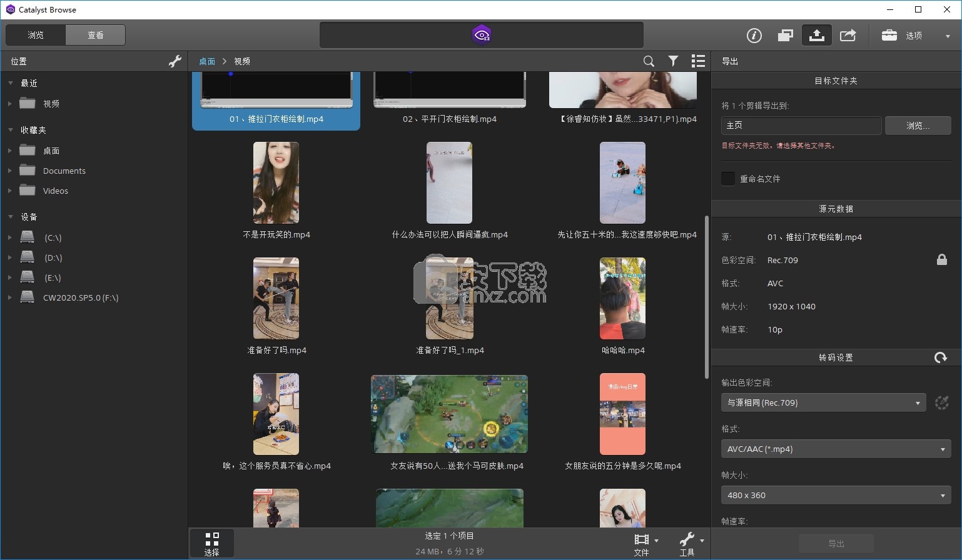Select clip 唉，这个服务员真不省心.mp4

click(x=276, y=422)
